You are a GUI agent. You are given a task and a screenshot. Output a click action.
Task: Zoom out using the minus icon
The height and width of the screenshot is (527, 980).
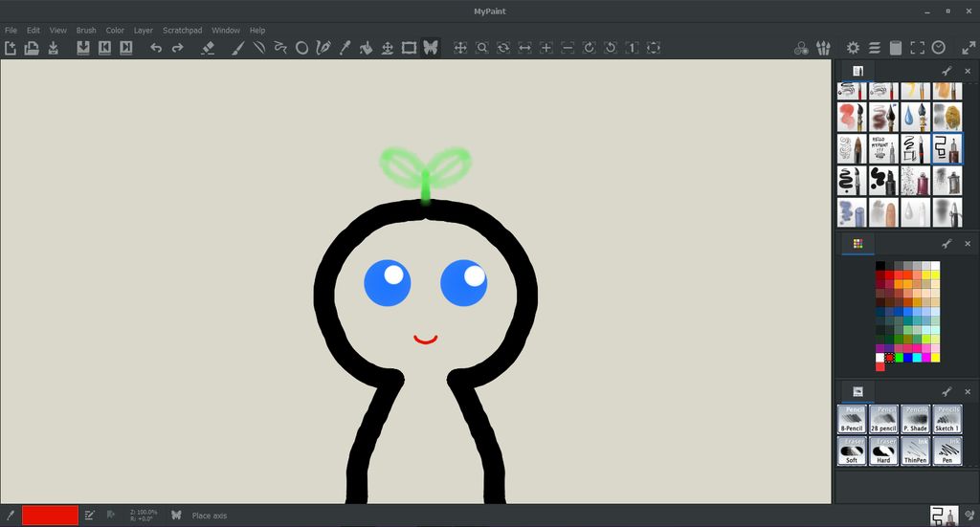click(x=568, y=48)
